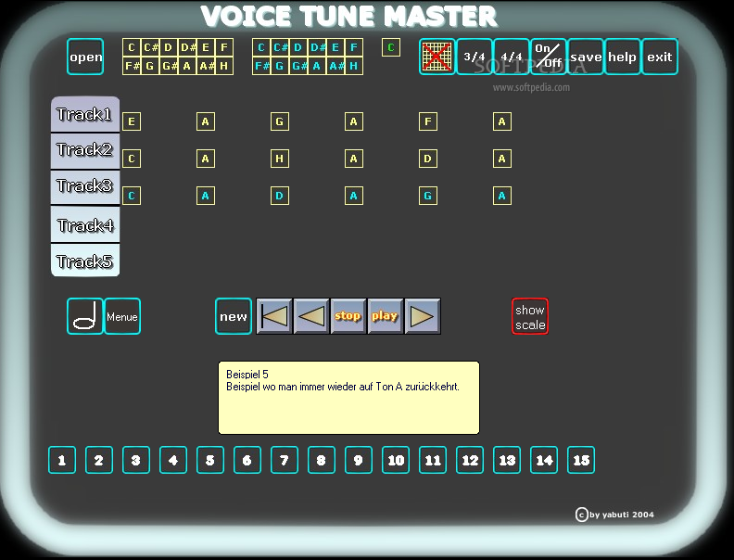Viewport: 734px width, 560px height.
Task: Select D note on Track2 row
Action: (428, 159)
